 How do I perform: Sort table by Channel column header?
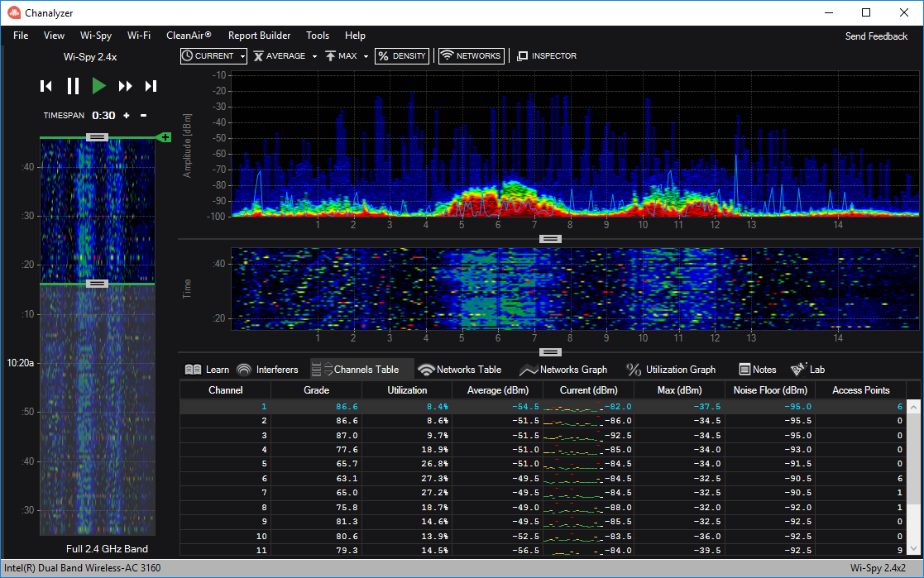(x=225, y=390)
